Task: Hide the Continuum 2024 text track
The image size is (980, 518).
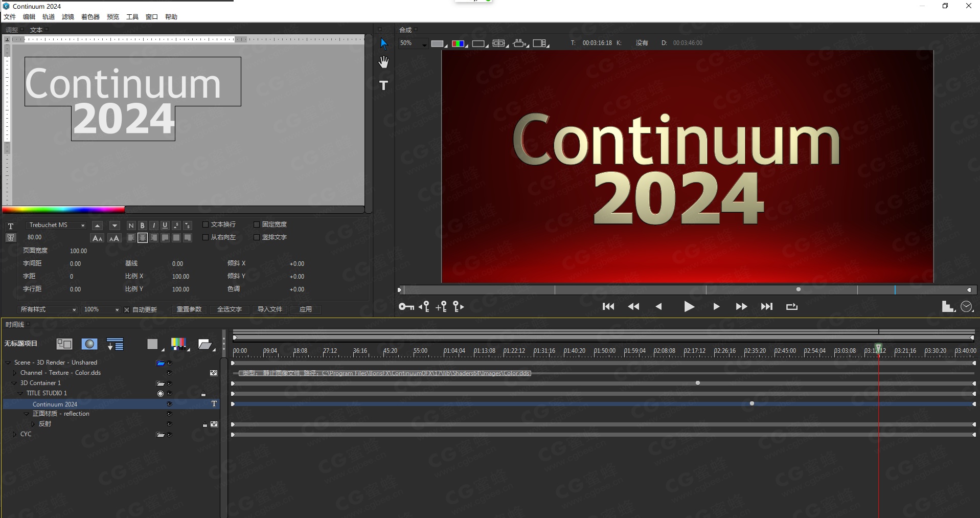Action: pos(169,404)
